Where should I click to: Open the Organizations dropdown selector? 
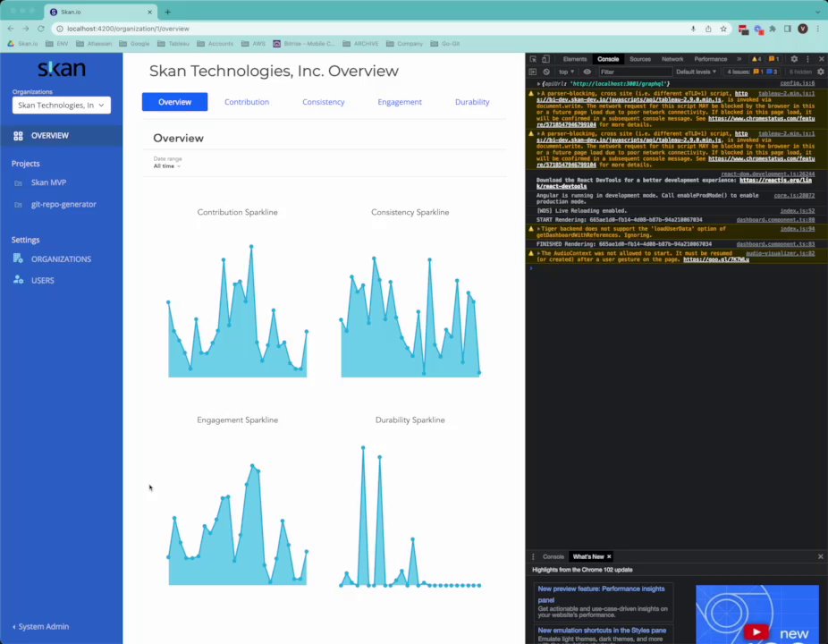pos(62,106)
